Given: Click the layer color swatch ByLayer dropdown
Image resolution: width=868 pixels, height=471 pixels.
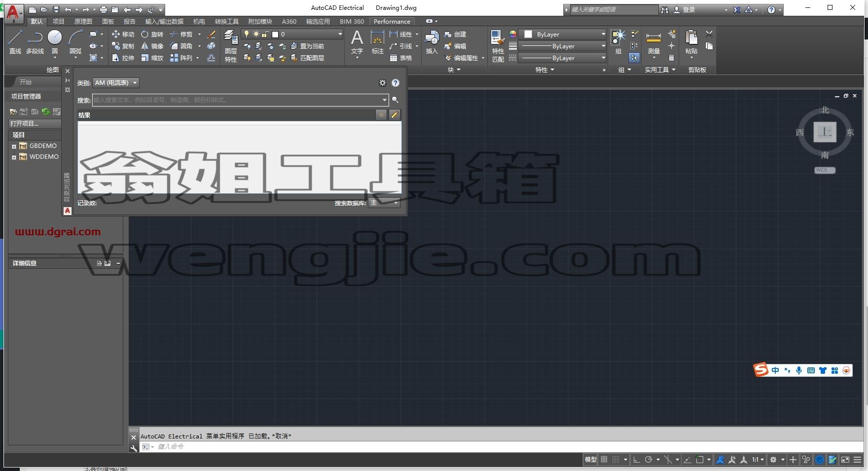Looking at the screenshot, I should click(564, 34).
